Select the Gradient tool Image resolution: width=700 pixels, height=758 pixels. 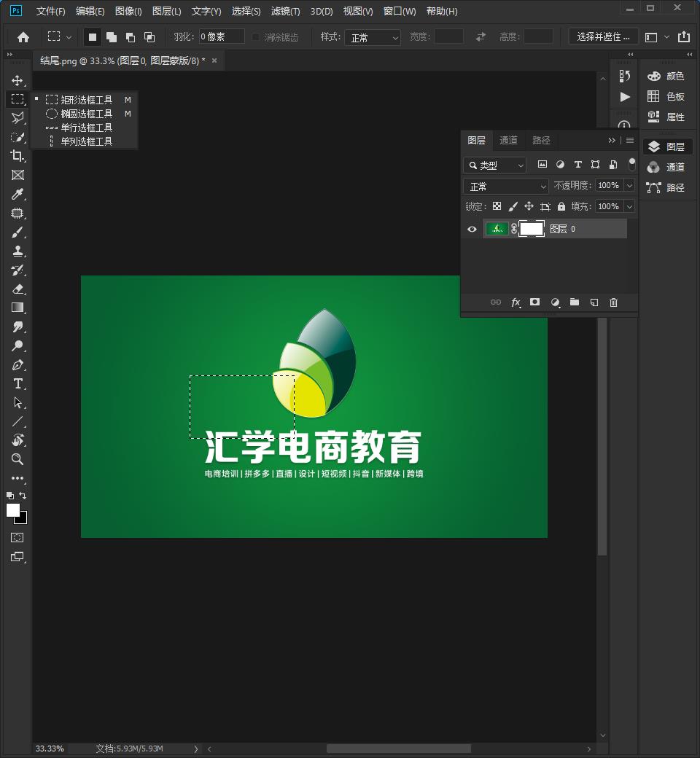tap(17, 308)
